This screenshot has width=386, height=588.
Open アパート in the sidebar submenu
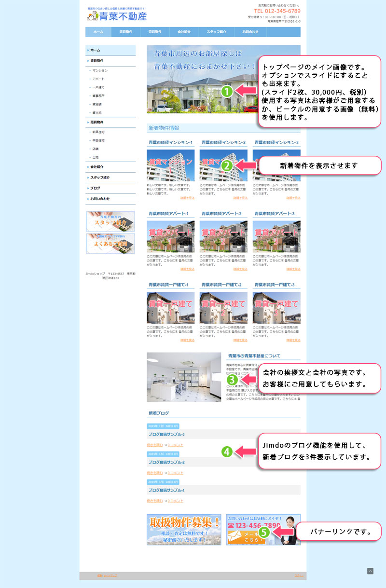click(98, 79)
